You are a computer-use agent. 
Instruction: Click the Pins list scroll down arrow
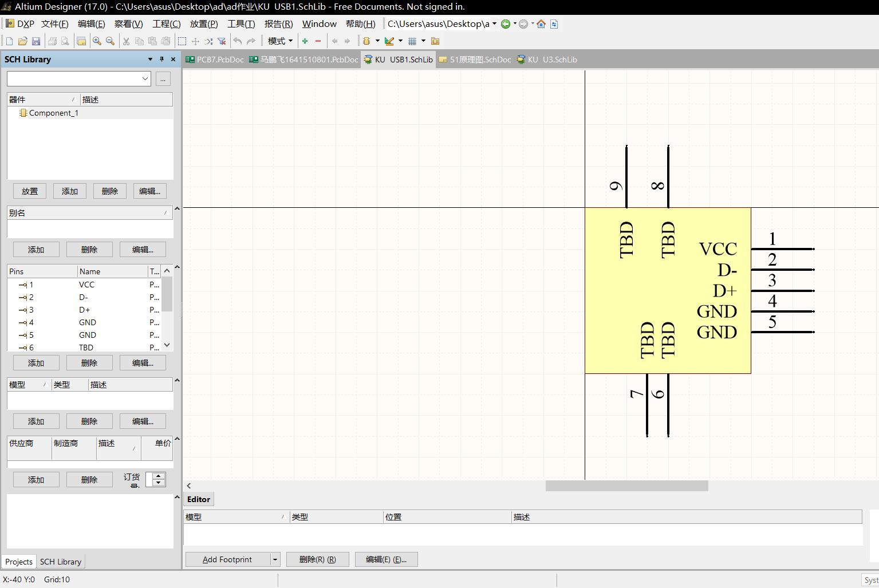(x=167, y=345)
